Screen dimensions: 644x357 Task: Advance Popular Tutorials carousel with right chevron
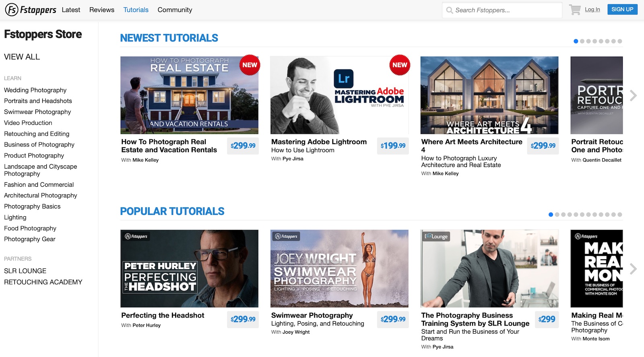(633, 269)
